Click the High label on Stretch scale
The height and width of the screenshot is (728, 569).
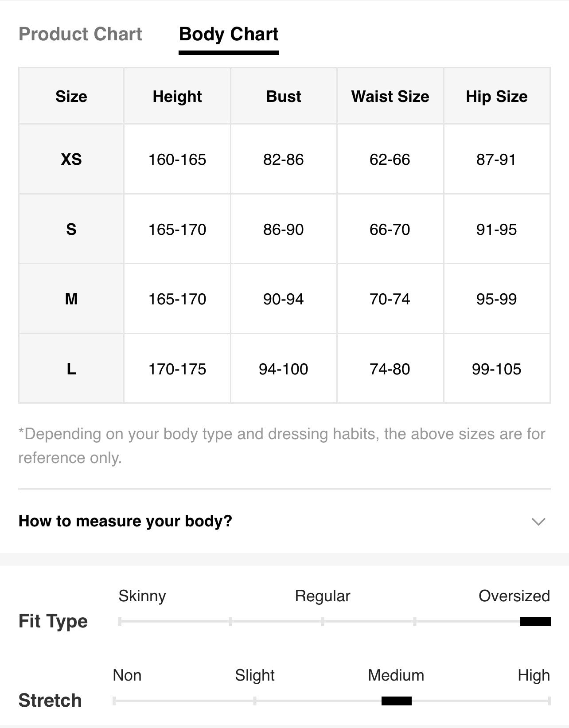[x=534, y=675]
